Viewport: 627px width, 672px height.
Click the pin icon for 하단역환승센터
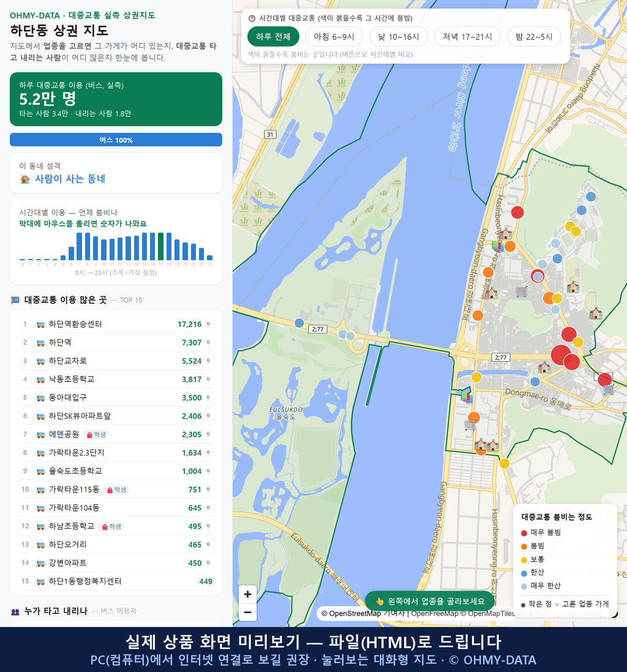(208, 324)
